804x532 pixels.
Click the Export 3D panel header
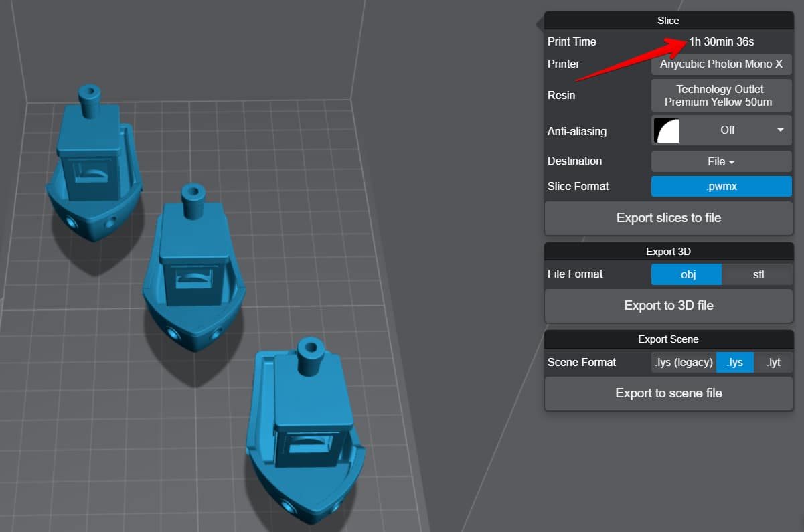[668, 252]
